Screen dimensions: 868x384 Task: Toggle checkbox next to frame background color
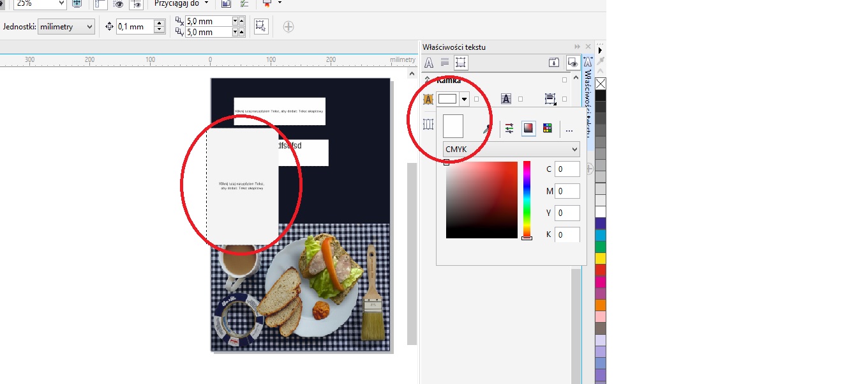pyautogui.click(x=476, y=99)
